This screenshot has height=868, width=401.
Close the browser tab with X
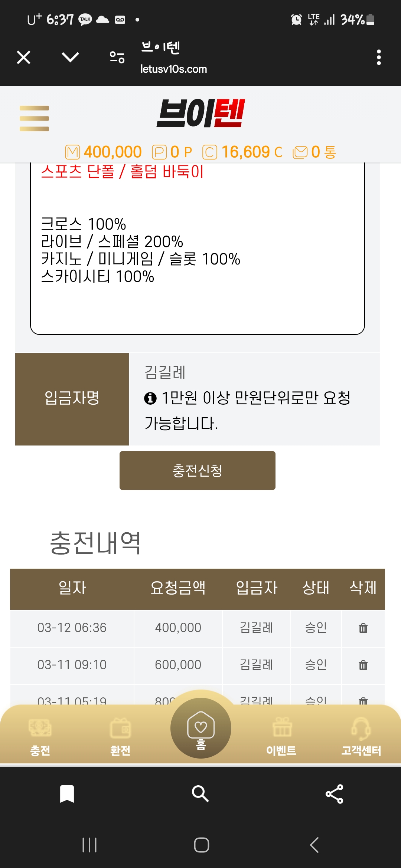pos(24,57)
